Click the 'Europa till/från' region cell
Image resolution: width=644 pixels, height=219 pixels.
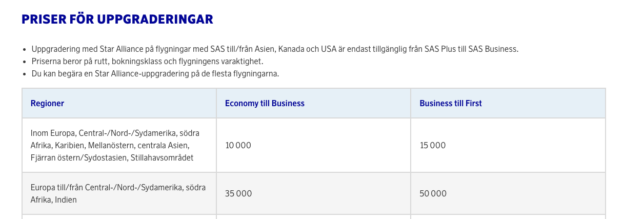[x=119, y=193]
